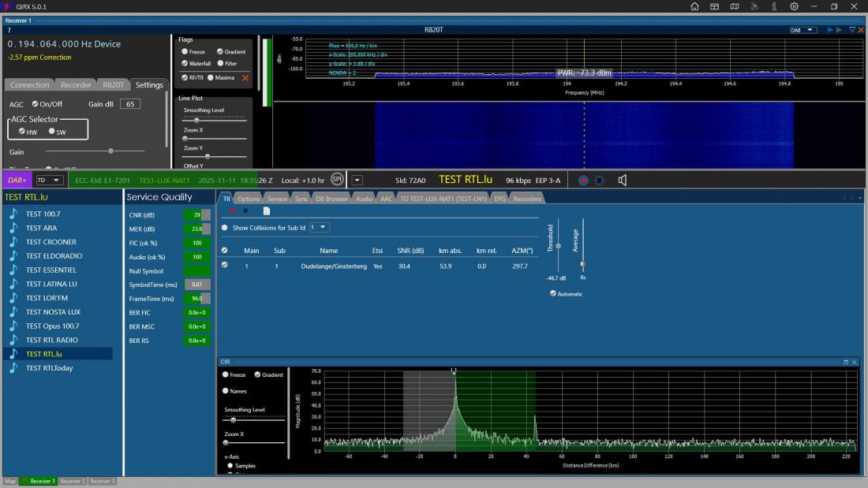Open the dropdown arrow next to SPI
This screenshot has height=488, width=868.
[357, 180]
